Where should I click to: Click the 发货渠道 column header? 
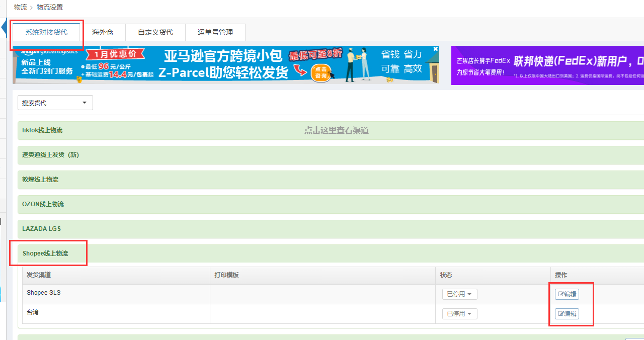[x=116, y=275]
